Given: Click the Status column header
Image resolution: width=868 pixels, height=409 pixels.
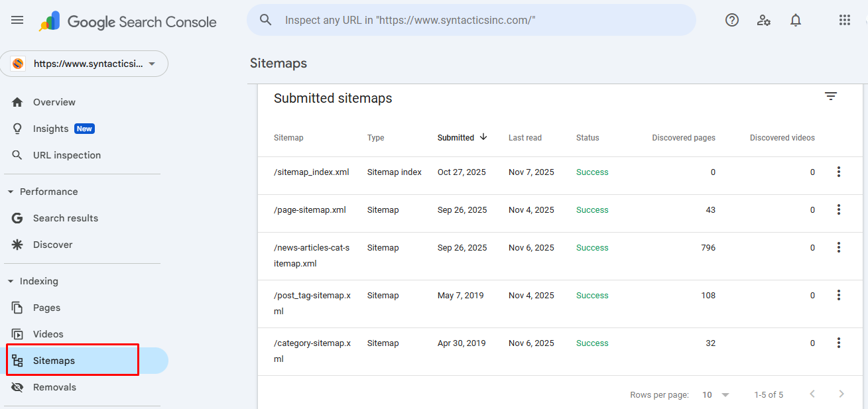Looking at the screenshot, I should [x=588, y=138].
